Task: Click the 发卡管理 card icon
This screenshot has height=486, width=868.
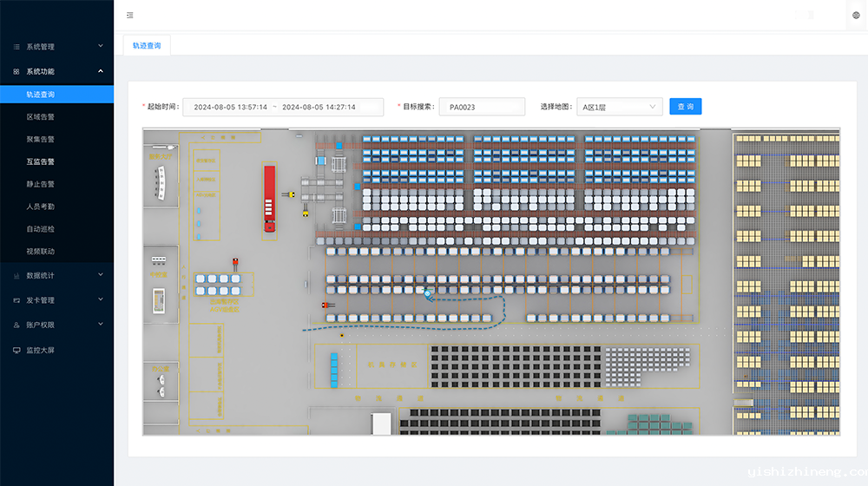Action: click(x=16, y=300)
